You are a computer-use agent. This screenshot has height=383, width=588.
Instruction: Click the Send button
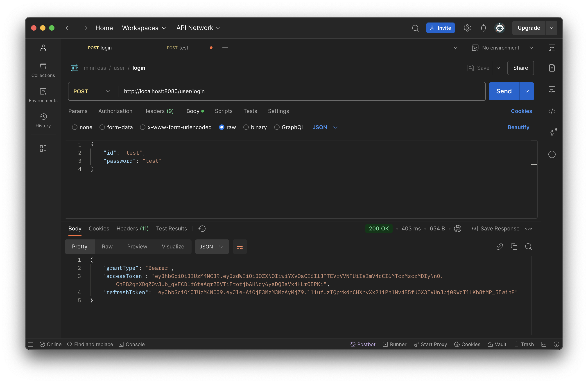point(504,91)
